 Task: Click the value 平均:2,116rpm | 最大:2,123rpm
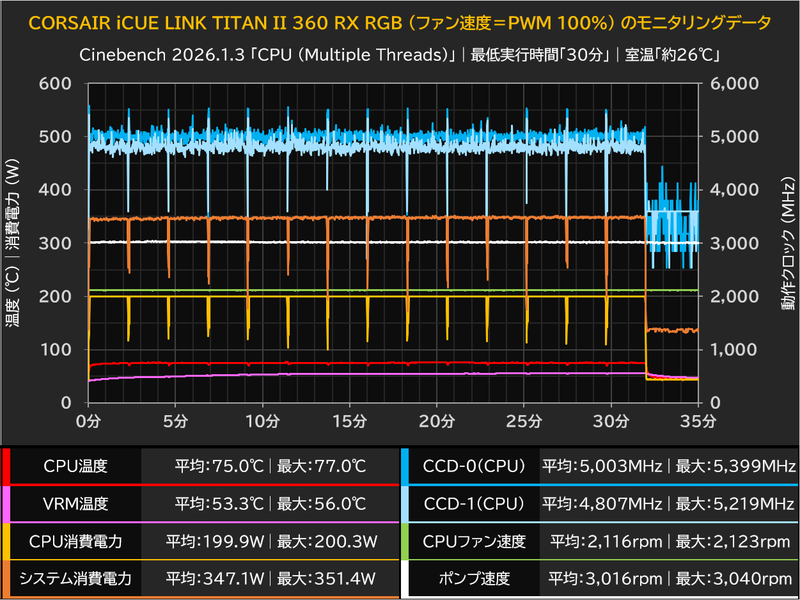(x=670, y=541)
